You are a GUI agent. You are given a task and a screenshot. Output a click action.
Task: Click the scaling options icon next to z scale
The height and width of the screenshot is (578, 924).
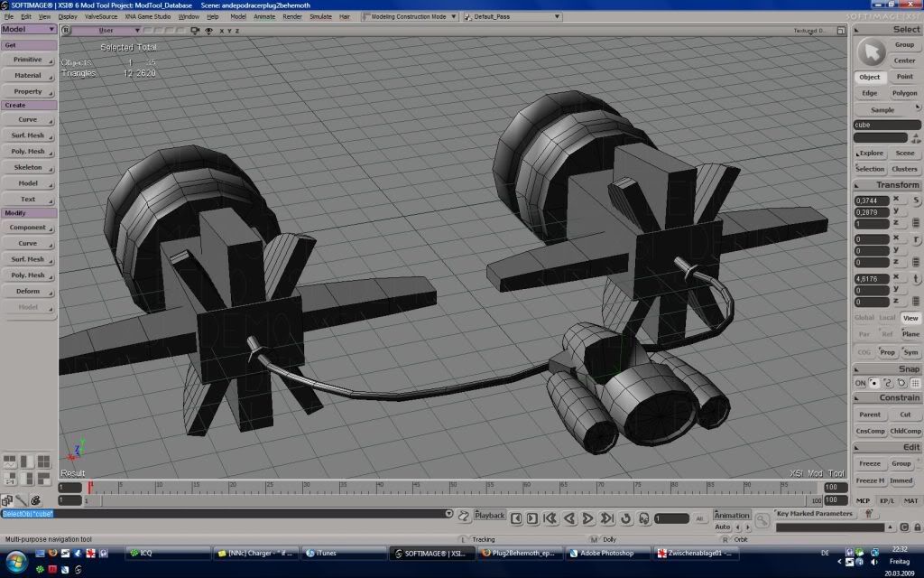[916, 223]
